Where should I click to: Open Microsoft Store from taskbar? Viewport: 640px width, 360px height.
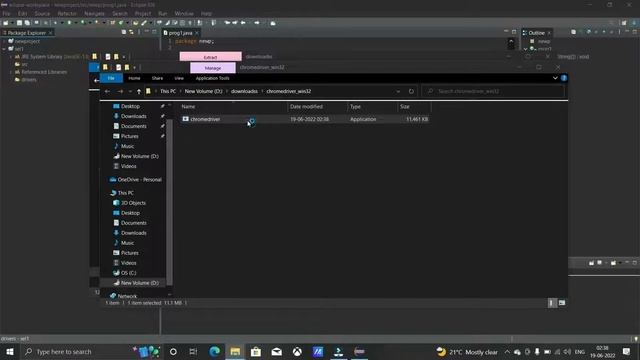point(256,351)
